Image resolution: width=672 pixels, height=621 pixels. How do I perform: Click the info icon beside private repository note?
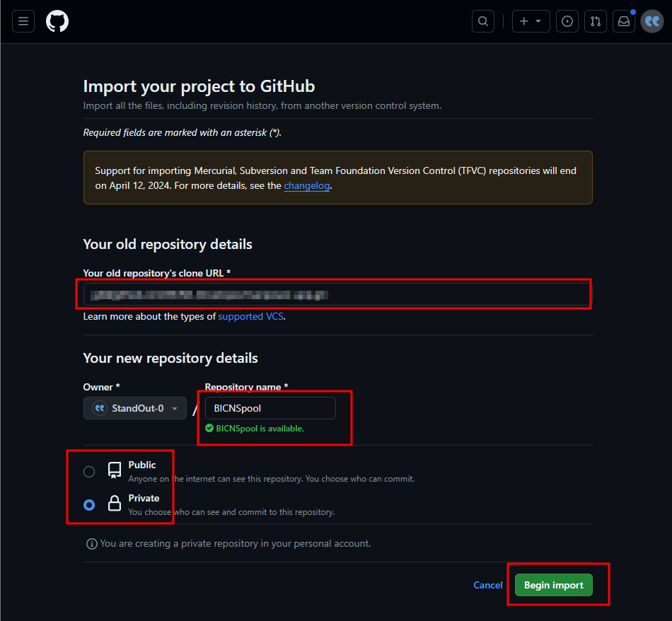click(92, 544)
